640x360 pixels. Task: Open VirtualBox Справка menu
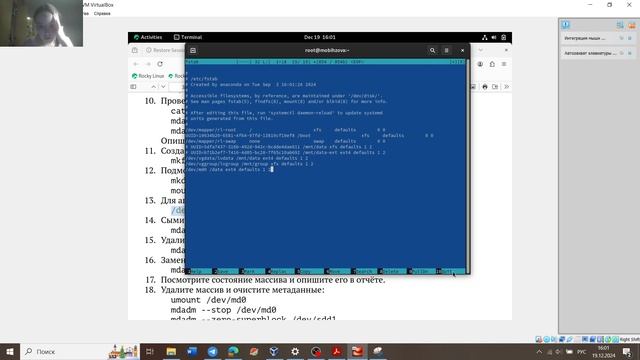coord(102,13)
